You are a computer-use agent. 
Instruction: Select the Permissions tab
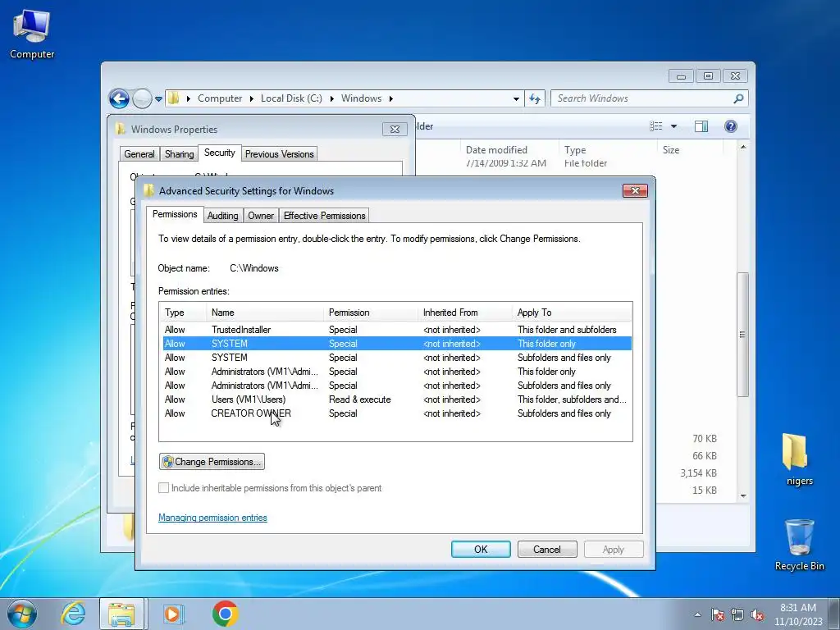(x=175, y=214)
